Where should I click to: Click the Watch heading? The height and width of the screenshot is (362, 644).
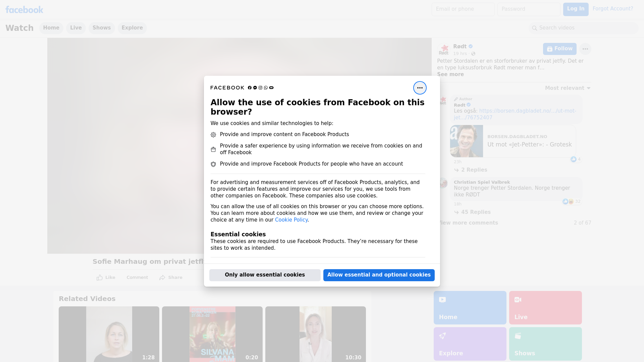(19, 28)
